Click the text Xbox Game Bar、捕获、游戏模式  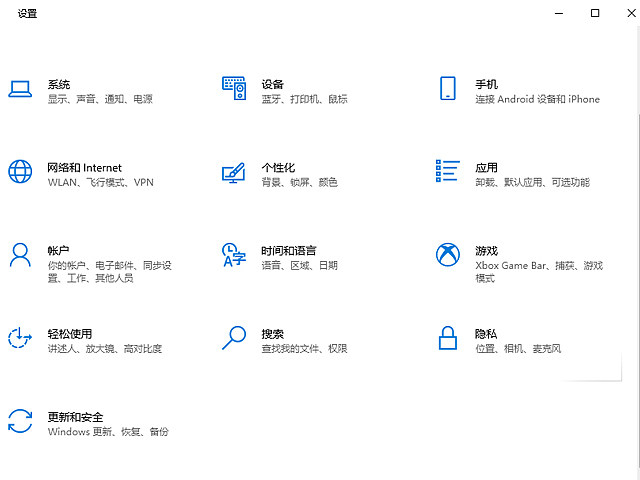click(x=539, y=272)
